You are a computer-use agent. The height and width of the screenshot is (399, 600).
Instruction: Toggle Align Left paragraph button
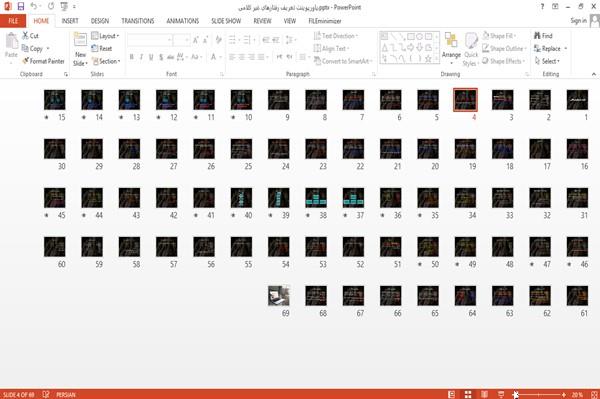point(232,57)
